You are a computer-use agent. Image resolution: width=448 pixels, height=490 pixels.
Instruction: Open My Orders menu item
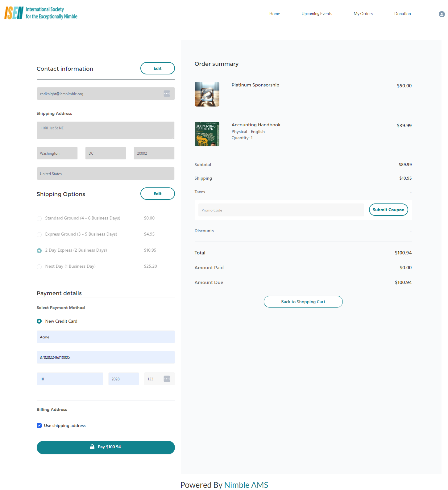tap(363, 14)
